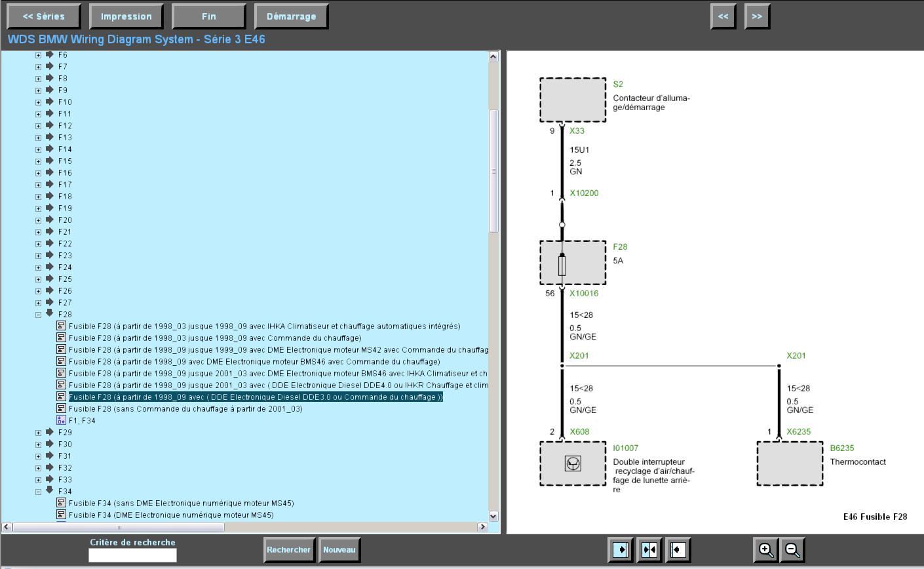
Task: Click the Impression button
Action: (126, 16)
